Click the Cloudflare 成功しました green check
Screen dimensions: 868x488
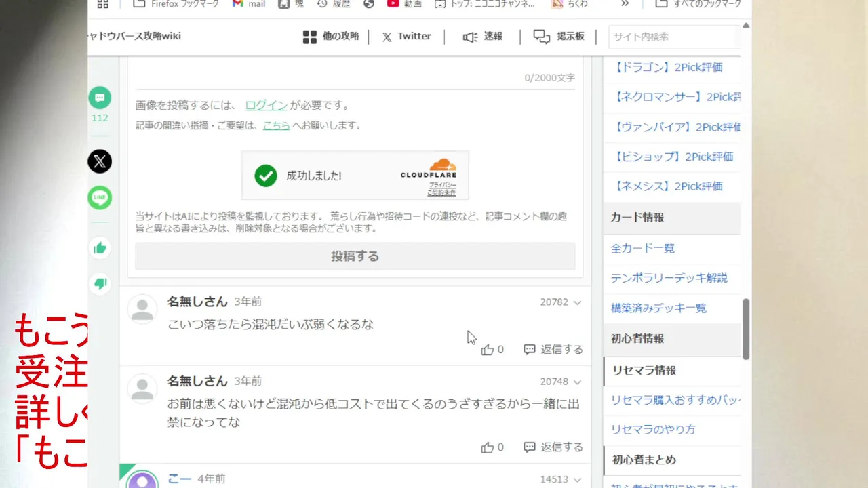pos(266,176)
